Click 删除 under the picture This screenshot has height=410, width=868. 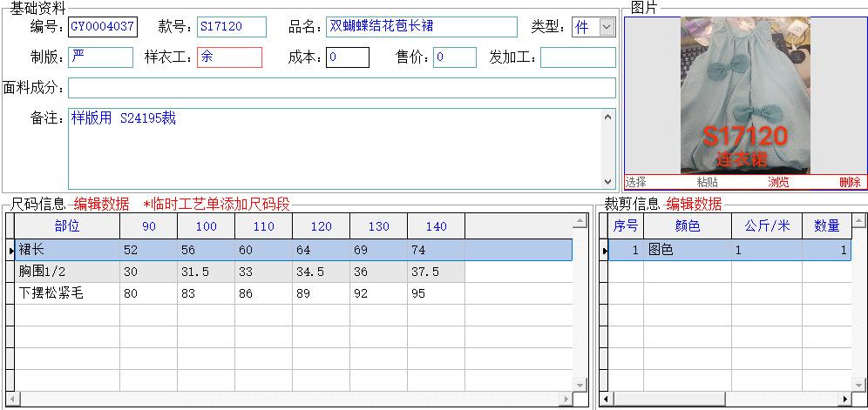tap(850, 182)
